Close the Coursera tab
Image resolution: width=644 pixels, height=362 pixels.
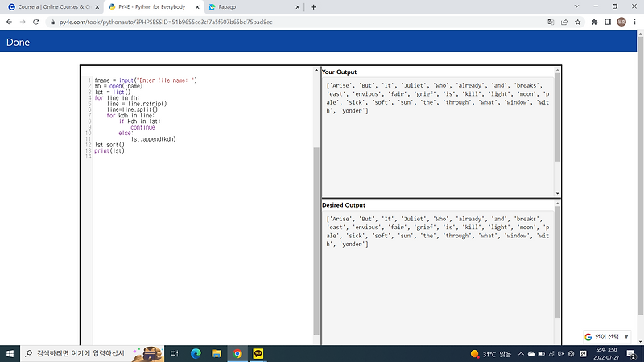point(97,7)
